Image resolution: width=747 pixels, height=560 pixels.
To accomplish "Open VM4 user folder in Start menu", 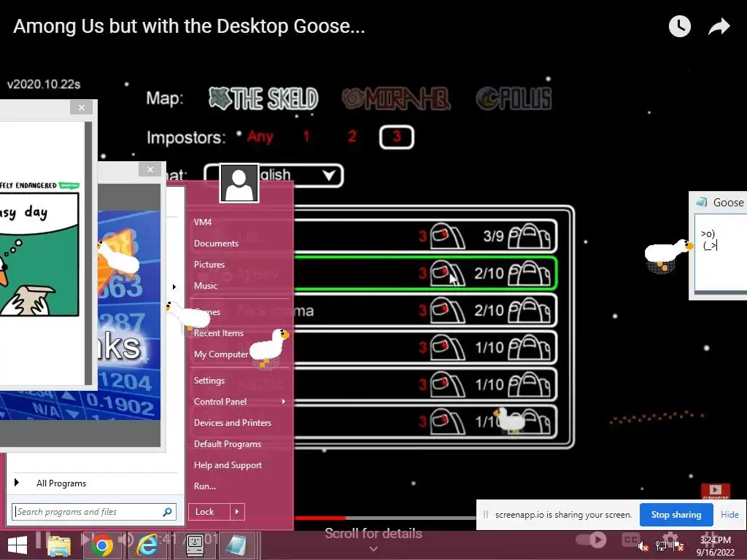I will tap(203, 222).
